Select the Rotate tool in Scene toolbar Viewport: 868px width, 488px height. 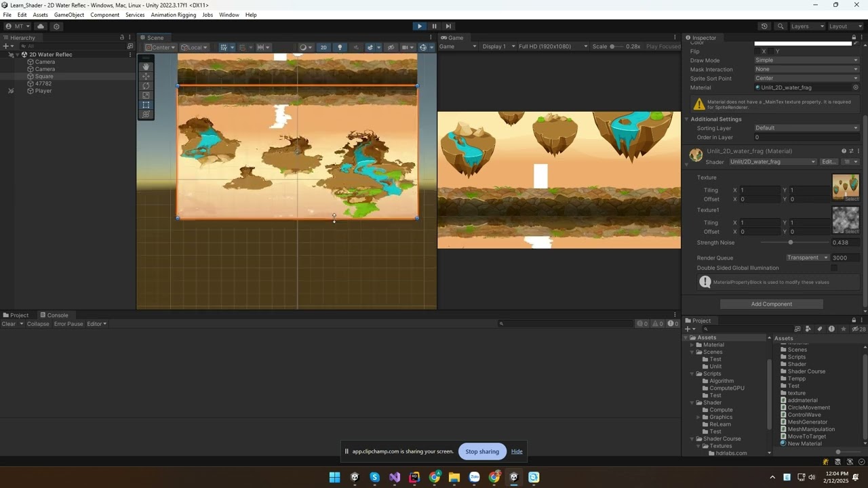[x=146, y=85]
